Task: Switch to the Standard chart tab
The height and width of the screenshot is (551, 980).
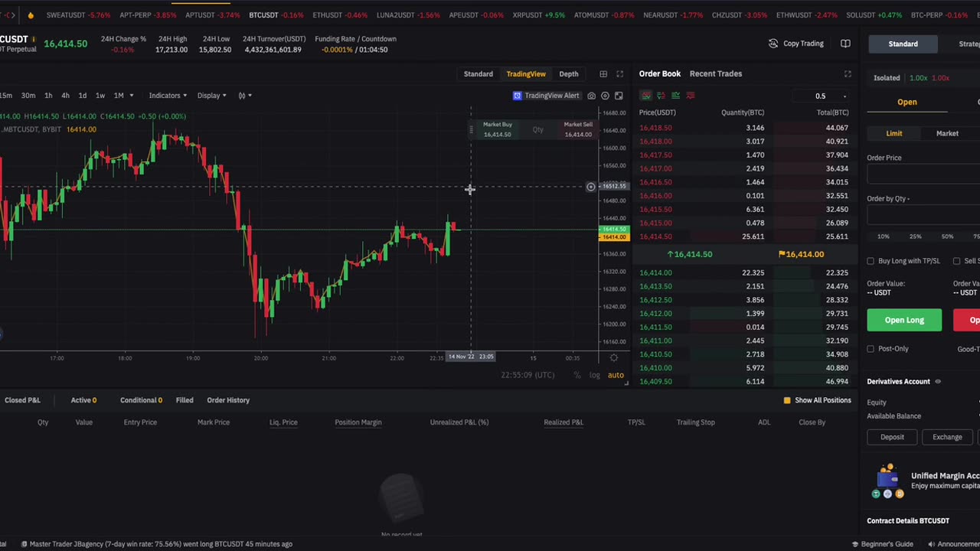Action: [479, 74]
